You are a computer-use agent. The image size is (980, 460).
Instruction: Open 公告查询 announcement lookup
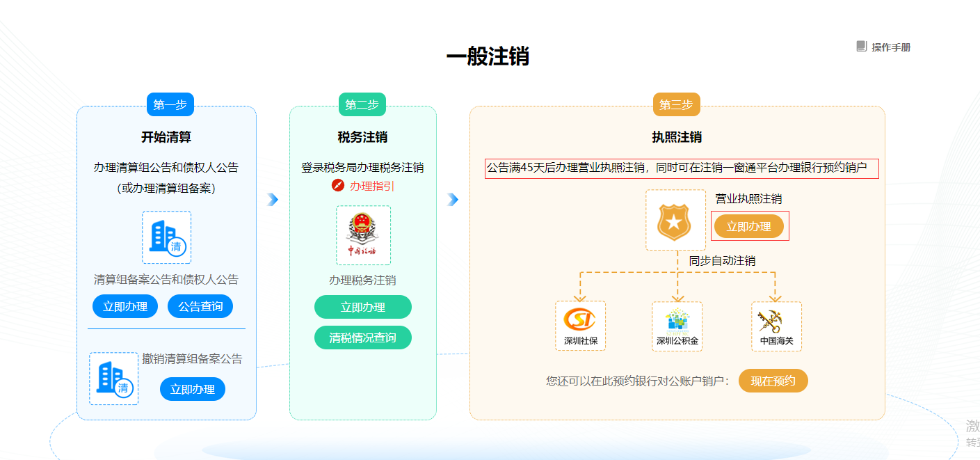tap(200, 306)
